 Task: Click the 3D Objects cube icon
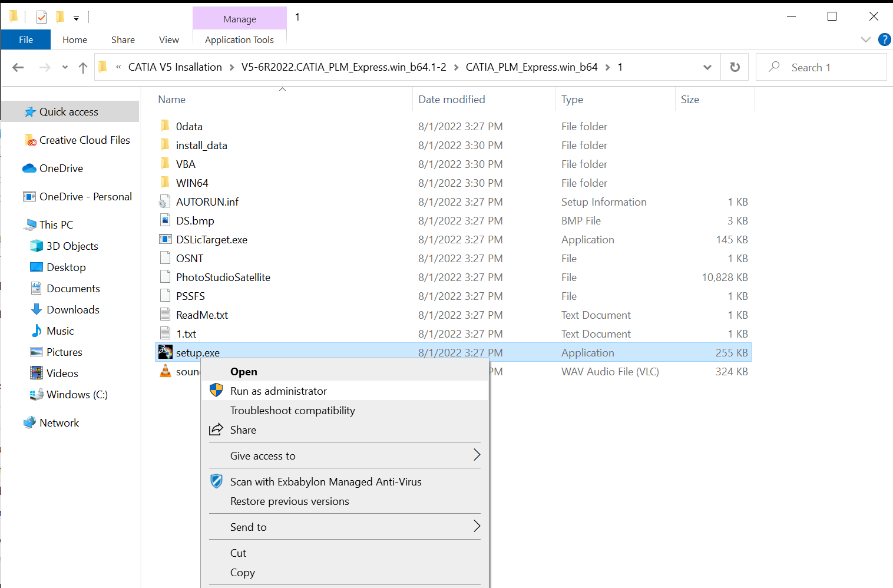[x=37, y=246]
